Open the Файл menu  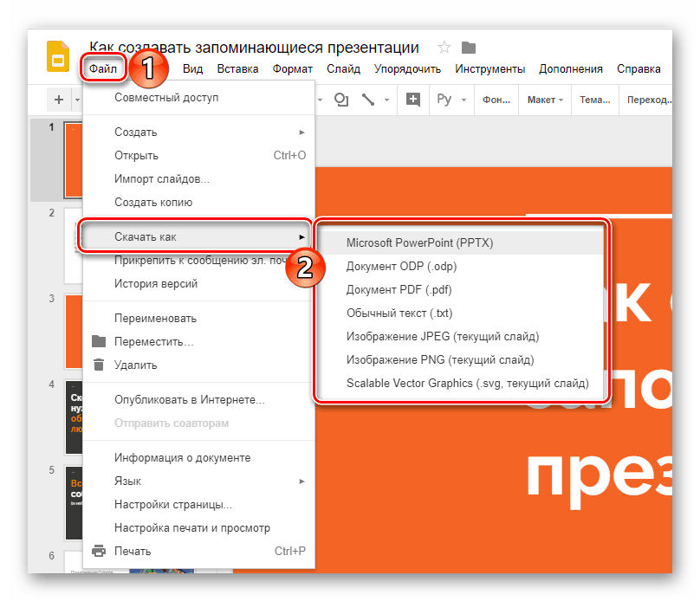click(x=103, y=68)
